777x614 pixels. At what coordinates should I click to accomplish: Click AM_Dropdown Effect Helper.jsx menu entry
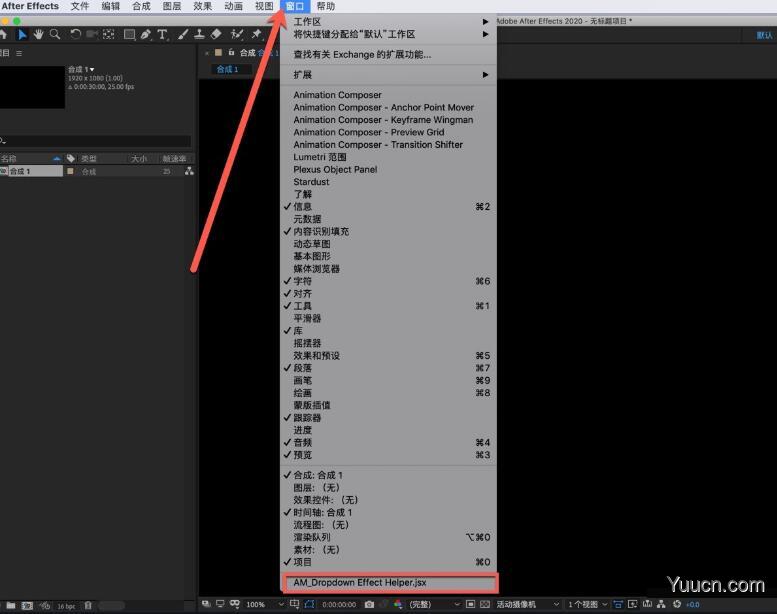point(389,583)
